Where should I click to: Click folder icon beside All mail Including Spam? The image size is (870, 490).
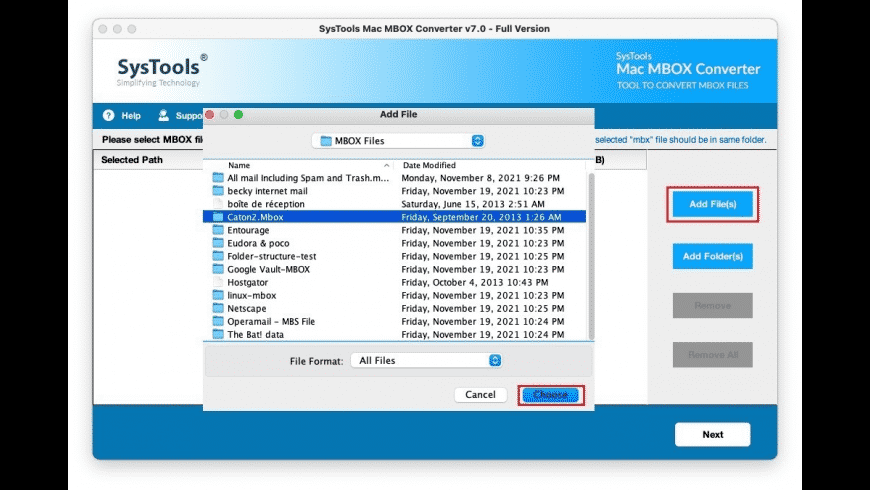point(218,178)
